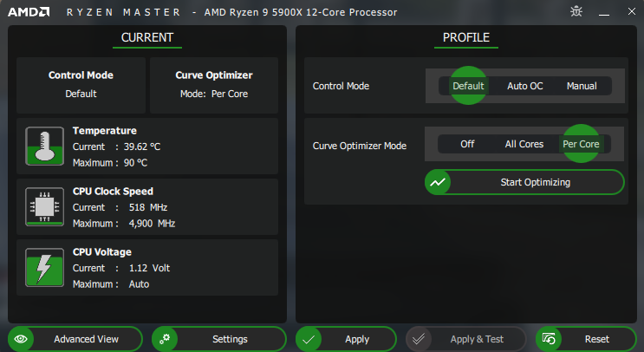Click the bug report icon in title bar
The height and width of the screenshot is (352, 644).
pyautogui.click(x=576, y=11)
